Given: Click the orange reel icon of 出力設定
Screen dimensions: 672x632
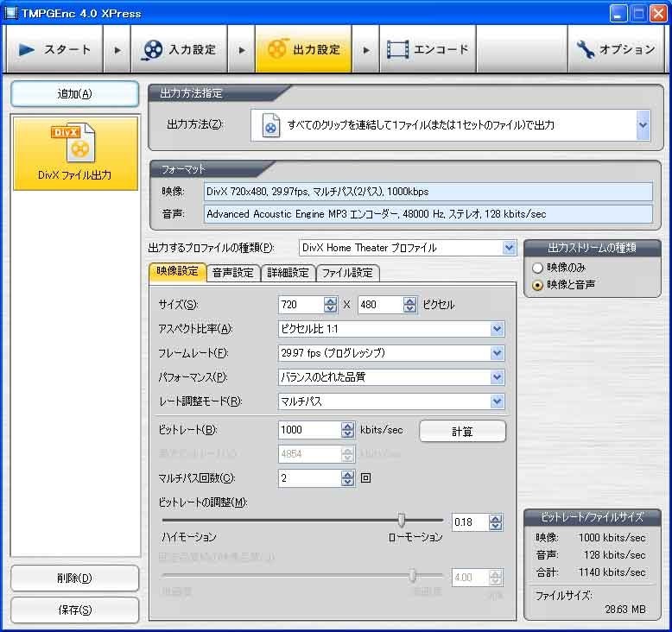Looking at the screenshot, I should (277, 49).
